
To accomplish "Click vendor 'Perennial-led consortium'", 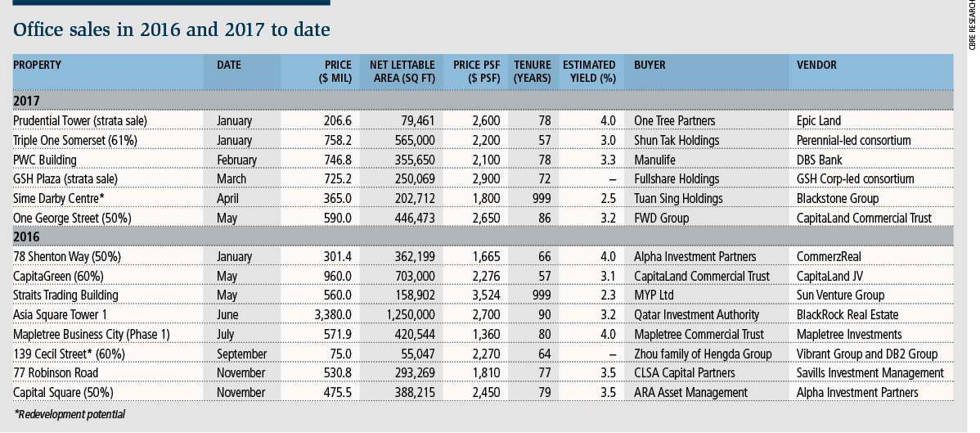I will point(854,140).
